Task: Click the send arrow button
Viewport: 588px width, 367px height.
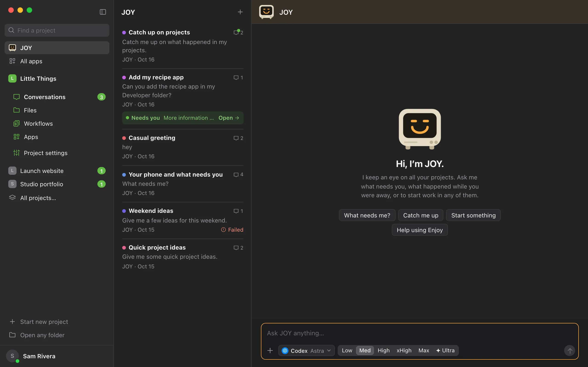Action: coord(569,350)
